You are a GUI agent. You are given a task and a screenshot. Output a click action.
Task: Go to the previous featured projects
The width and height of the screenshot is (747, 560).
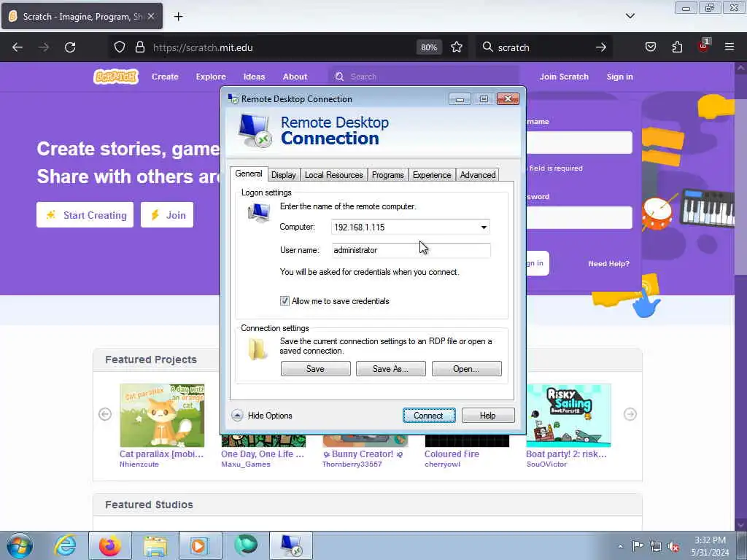click(x=105, y=414)
